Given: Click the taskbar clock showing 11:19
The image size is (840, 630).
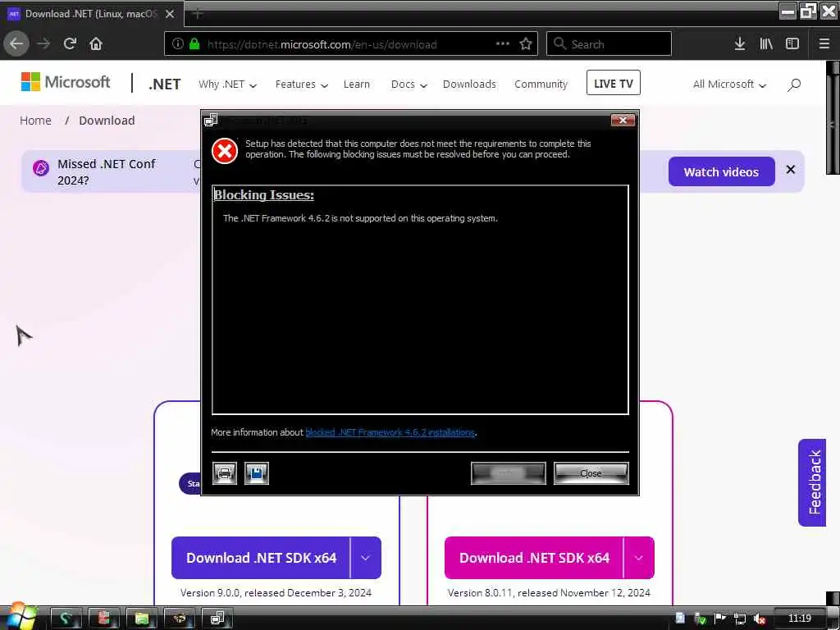Looking at the screenshot, I should pyautogui.click(x=799, y=619).
